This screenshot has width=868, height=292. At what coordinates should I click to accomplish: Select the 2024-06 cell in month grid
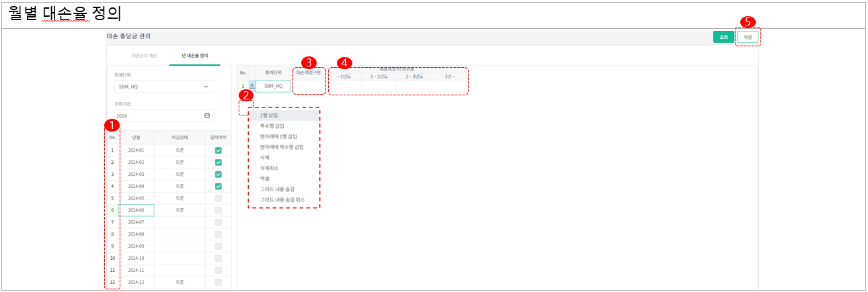pos(136,210)
